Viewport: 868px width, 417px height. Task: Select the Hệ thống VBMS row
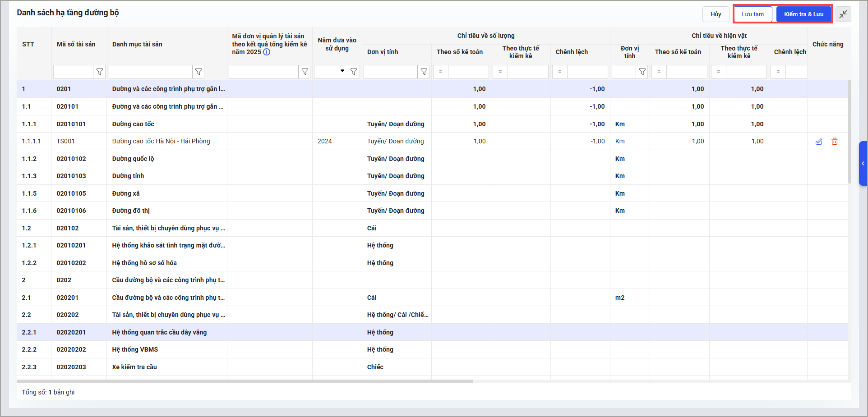click(x=135, y=349)
